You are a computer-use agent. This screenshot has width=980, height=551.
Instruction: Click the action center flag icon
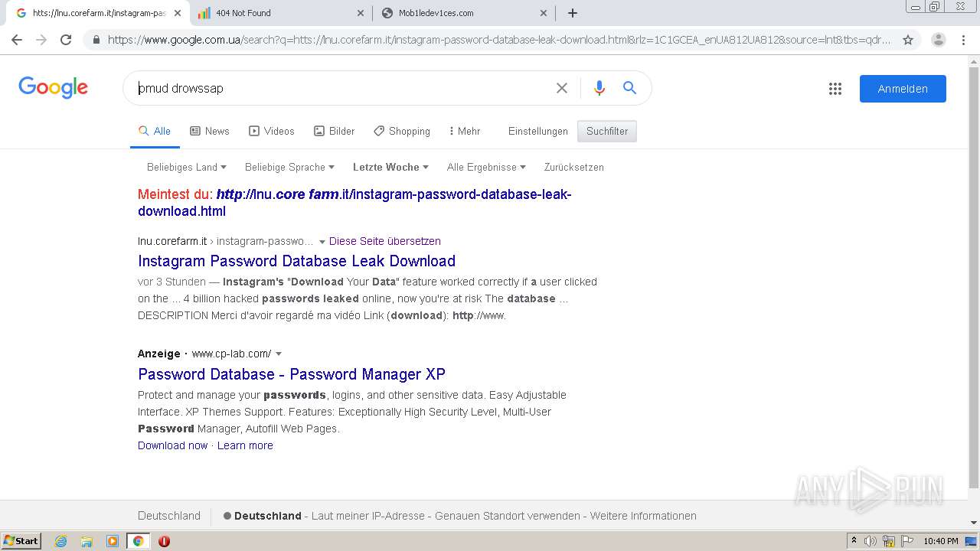[x=906, y=541]
